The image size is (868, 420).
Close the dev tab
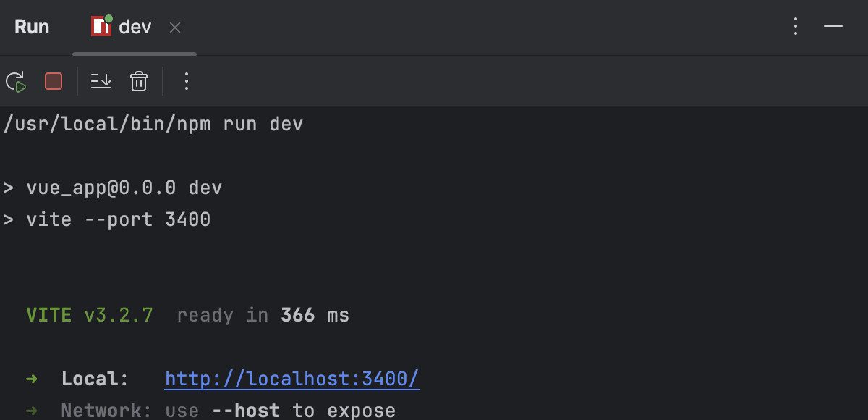pyautogui.click(x=174, y=28)
